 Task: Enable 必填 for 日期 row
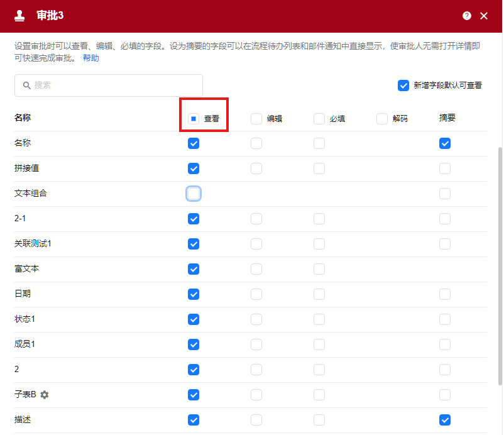click(x=319, y=294)
